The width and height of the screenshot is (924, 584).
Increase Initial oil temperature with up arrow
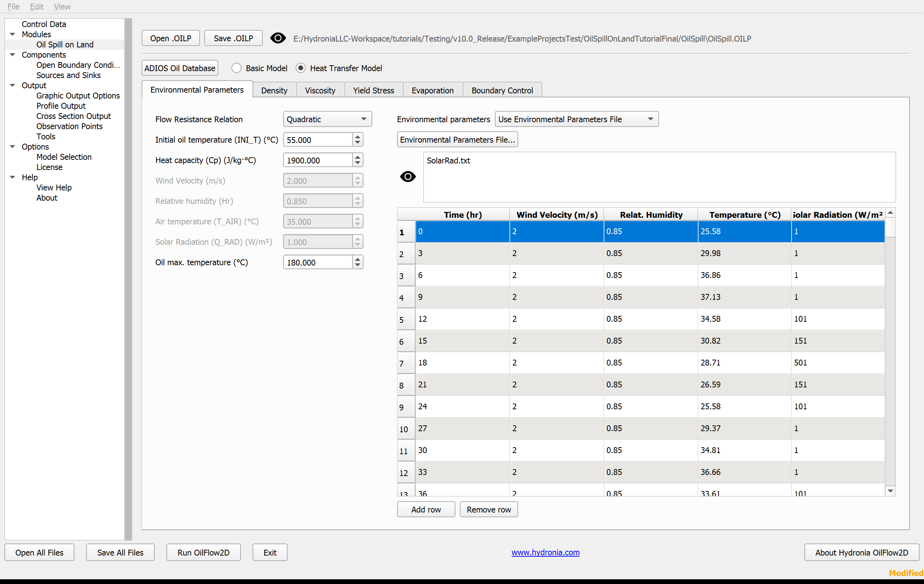coord(358,136)
